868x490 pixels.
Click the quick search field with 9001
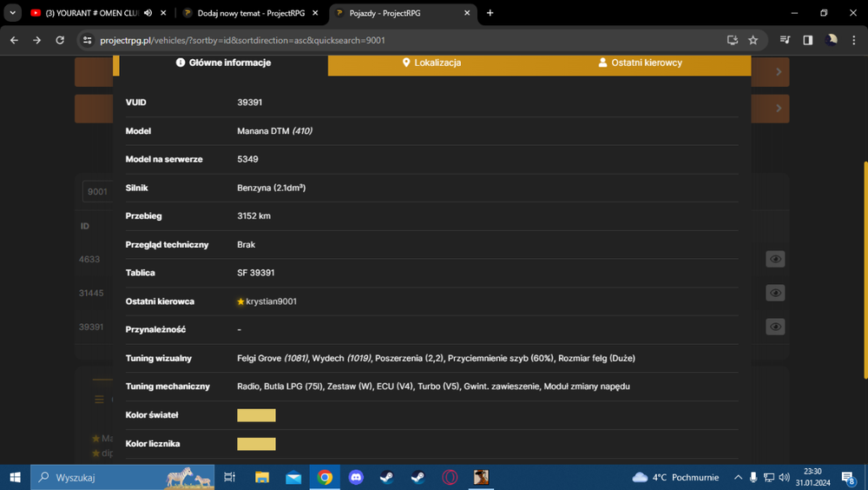tap(97, 191)
